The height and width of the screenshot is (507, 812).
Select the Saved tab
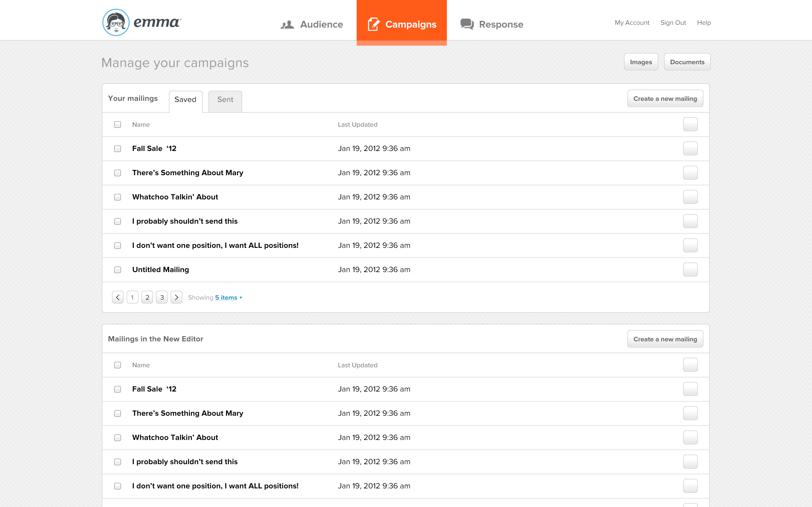tap(185, 100)
